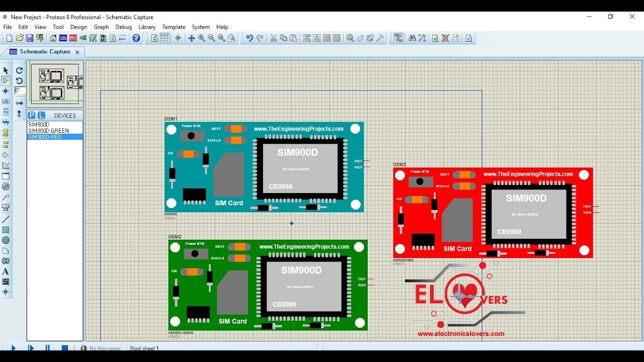
Task: Toggle the wire auto-router icon
Action: 398,38
